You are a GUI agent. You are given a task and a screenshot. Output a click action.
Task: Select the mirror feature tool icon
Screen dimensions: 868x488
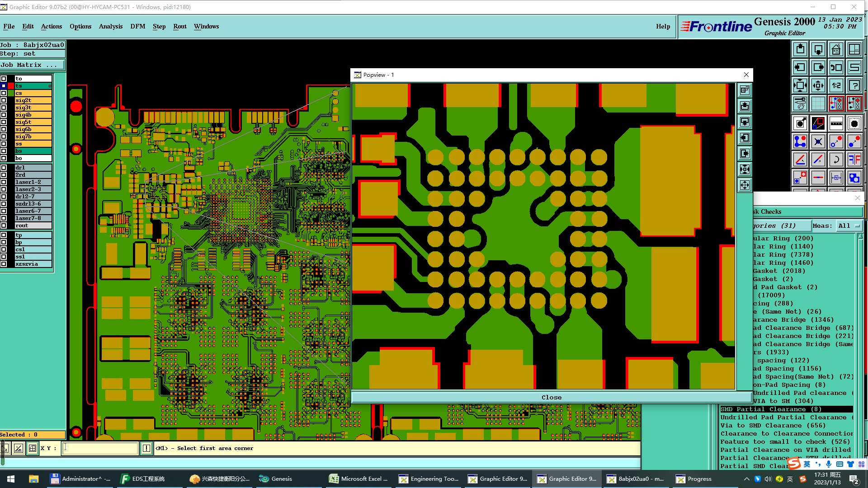[854, 160]
